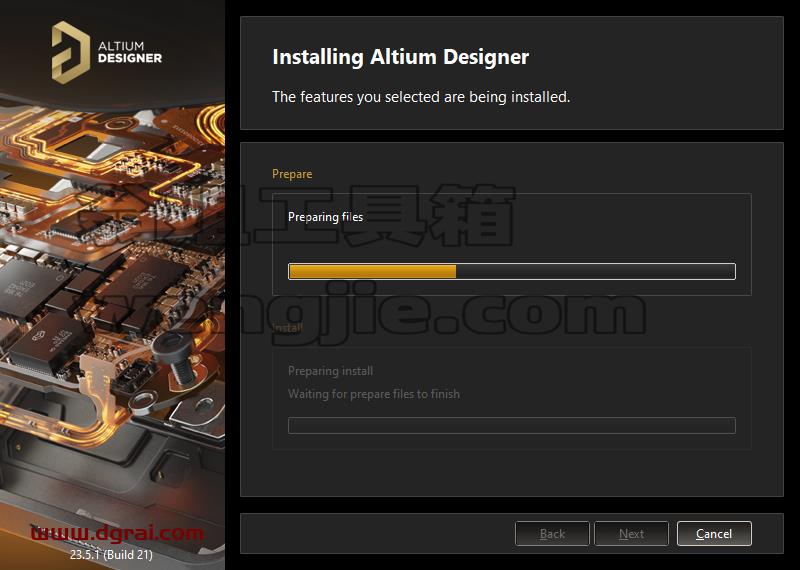Click the disabled Next button
The width and height of the screenshot is (800, 570).
(x=631, y=534)
